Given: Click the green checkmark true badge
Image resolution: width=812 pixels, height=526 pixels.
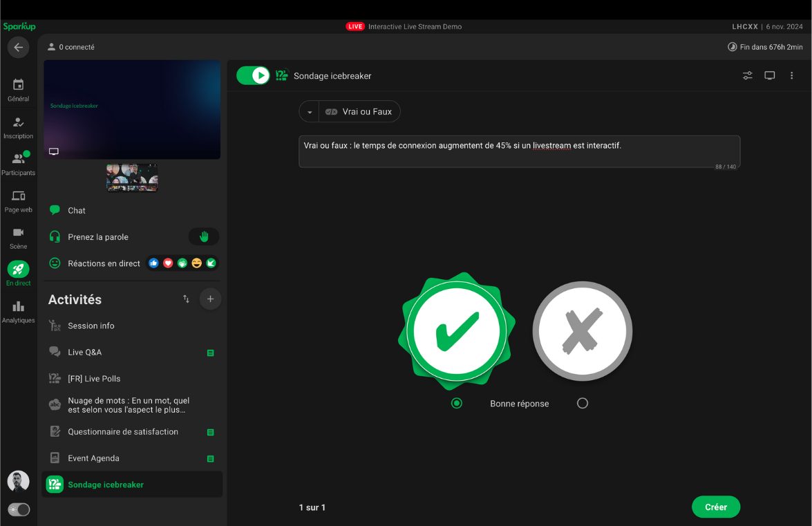Looking at the screenshot, I should [x=457, y=331].
